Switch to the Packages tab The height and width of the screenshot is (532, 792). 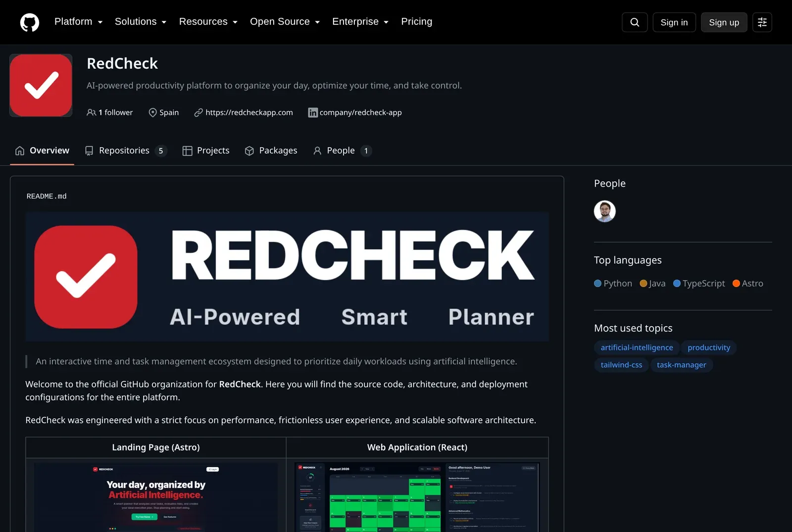(271, 151)
